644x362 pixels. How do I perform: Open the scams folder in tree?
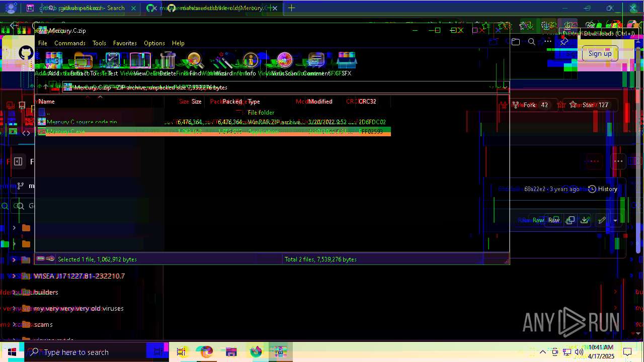coord(43,324)
